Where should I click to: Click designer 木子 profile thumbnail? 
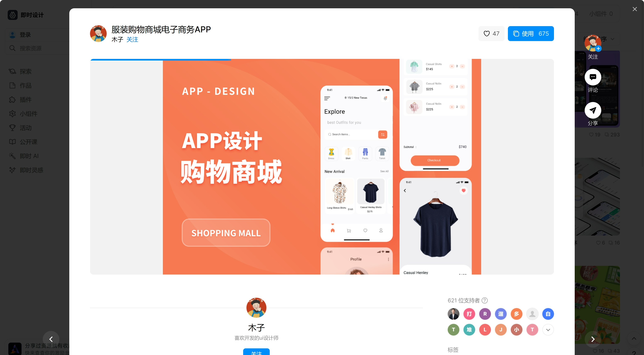tap(98, 33)
